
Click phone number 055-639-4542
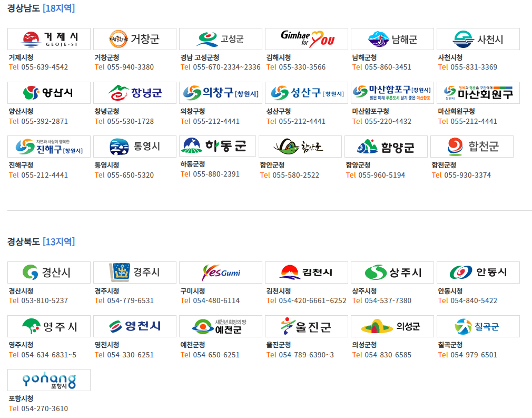44,67
